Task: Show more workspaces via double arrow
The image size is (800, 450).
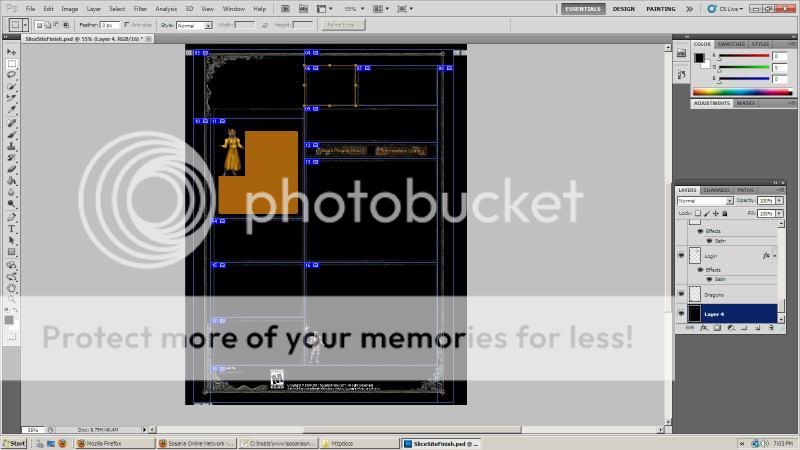Action: click(x=689, y=9)
